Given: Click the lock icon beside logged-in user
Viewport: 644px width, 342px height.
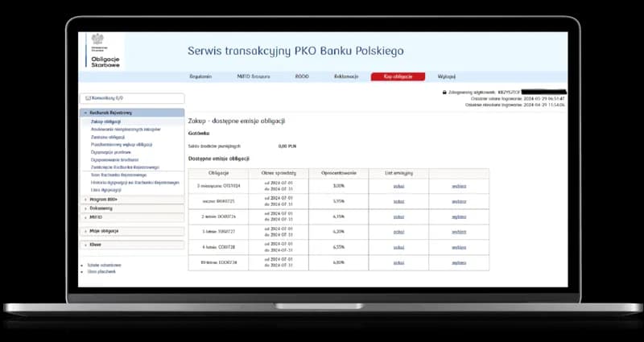Looking at the screenshot, I should click(445, 92).
